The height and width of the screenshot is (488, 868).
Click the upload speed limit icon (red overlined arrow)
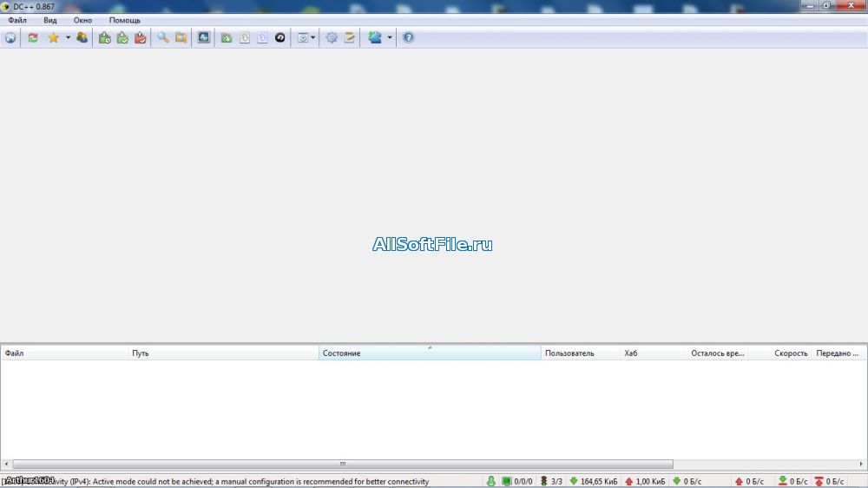point(819,481)
